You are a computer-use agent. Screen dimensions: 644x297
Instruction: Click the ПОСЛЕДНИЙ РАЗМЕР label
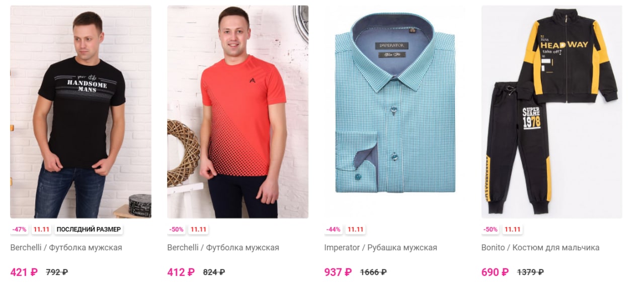click(89, 230)
